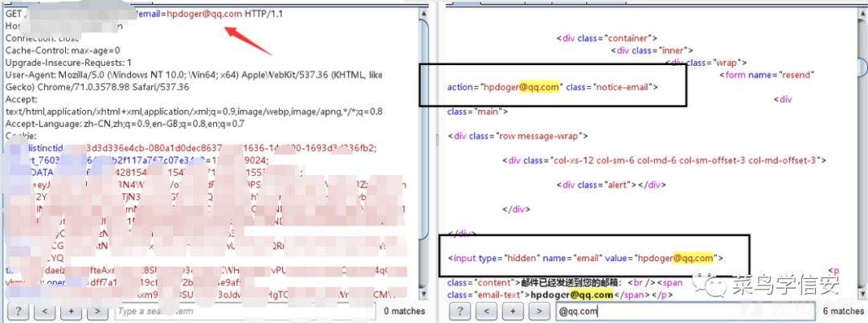This screenshot has height=323, width=868.
Task: Click the class="content" paragraph line
Action: point(566,283)
